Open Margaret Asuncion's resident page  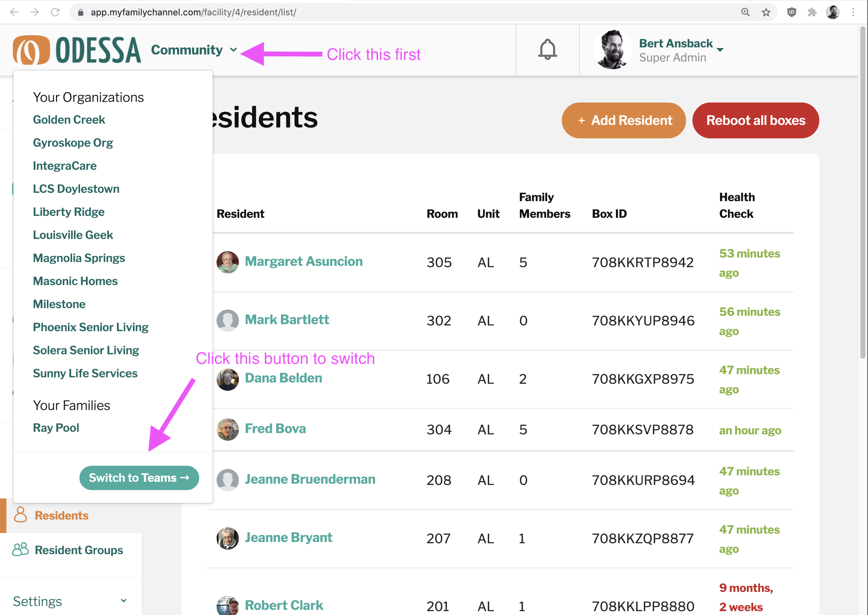click(x=304, y=261)
